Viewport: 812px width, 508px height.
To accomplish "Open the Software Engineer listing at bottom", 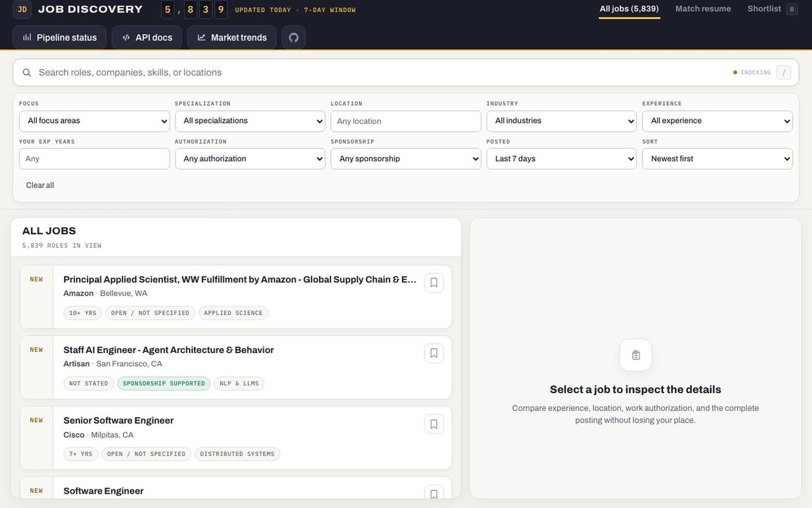I will [103, 491].
